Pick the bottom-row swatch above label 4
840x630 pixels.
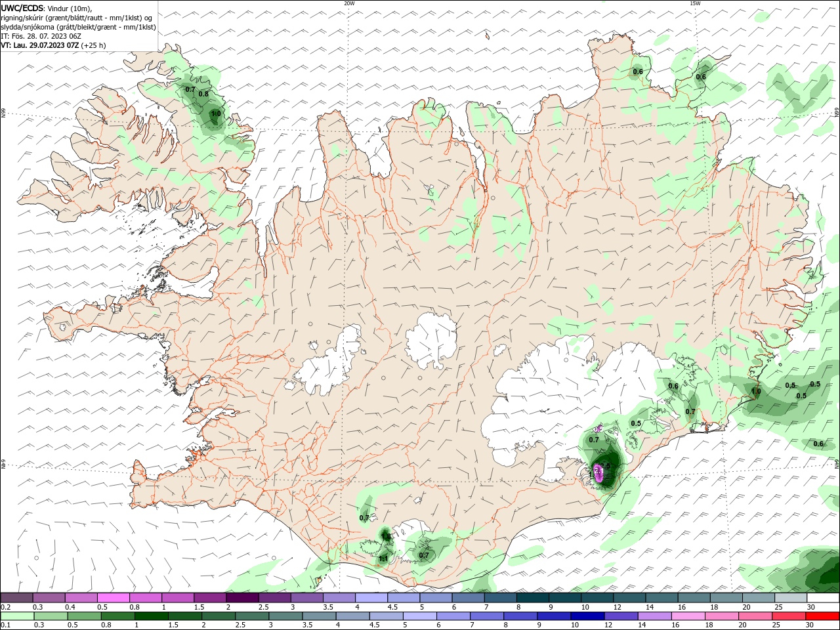click(x=352, y=616)
